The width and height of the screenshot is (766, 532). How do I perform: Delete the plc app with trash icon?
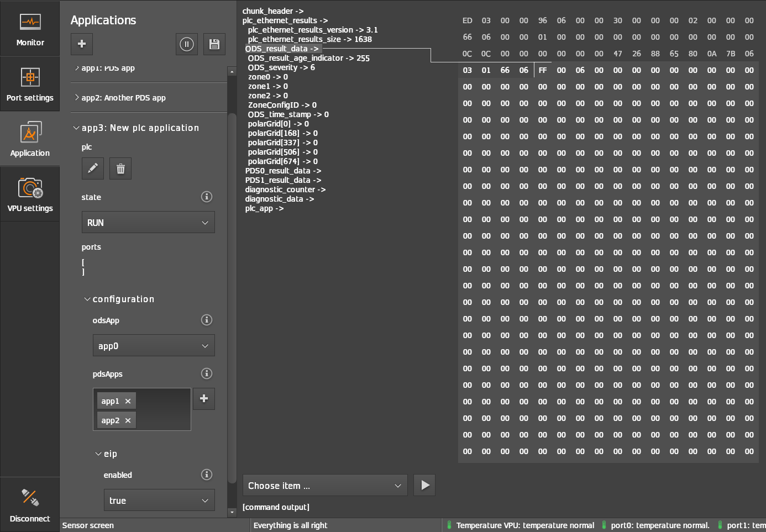pos(120,168)
